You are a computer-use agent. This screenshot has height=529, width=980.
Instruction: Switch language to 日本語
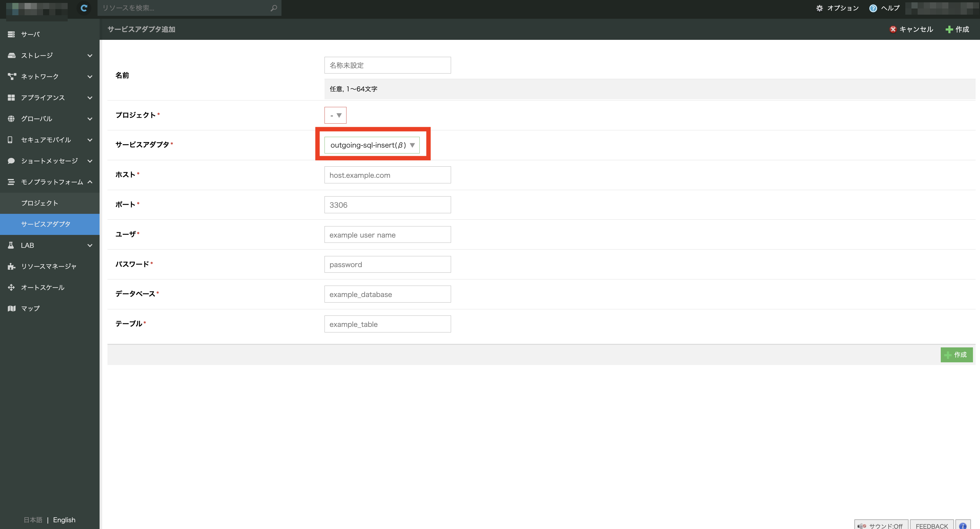(33, 520)
